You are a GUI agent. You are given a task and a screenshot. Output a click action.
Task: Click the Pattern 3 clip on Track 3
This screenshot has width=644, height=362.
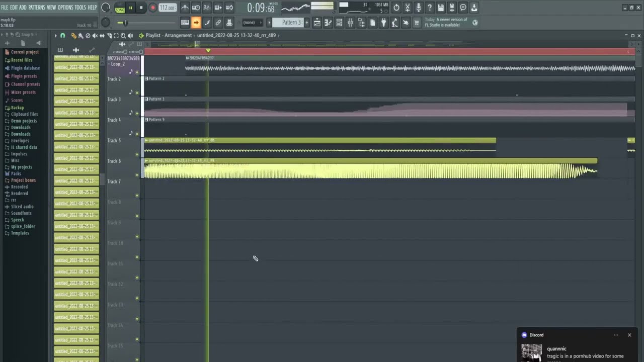click(x=385, y=107)
